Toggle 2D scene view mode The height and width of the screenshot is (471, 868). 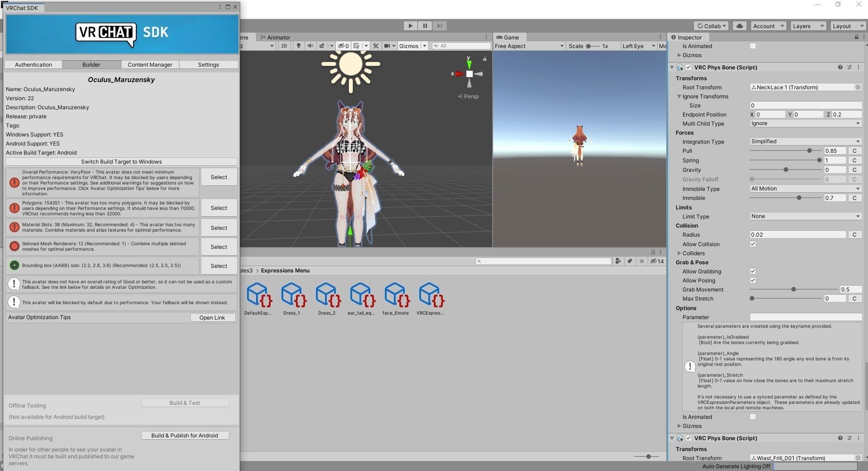(x=284, y=46)
